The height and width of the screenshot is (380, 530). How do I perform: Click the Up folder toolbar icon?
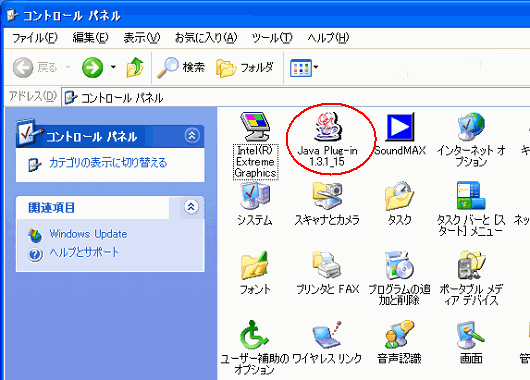(135, 67)
